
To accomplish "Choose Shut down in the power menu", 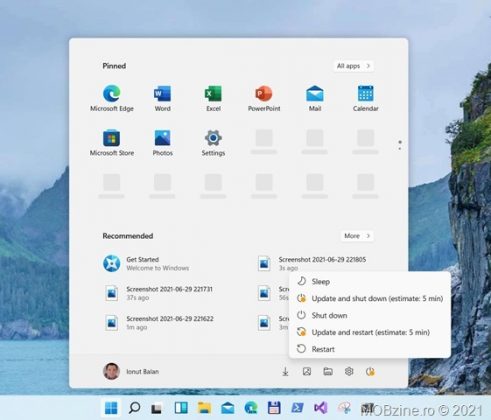I will (x=370, y=315).
